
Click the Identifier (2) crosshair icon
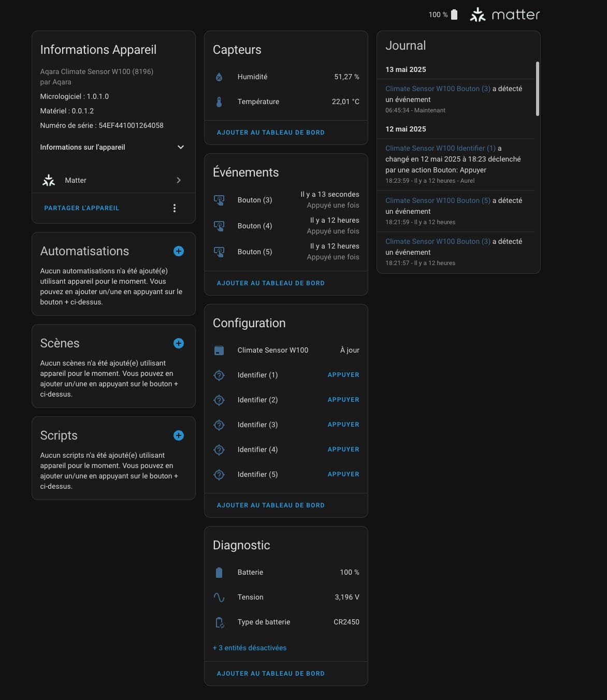click(219, 400)
